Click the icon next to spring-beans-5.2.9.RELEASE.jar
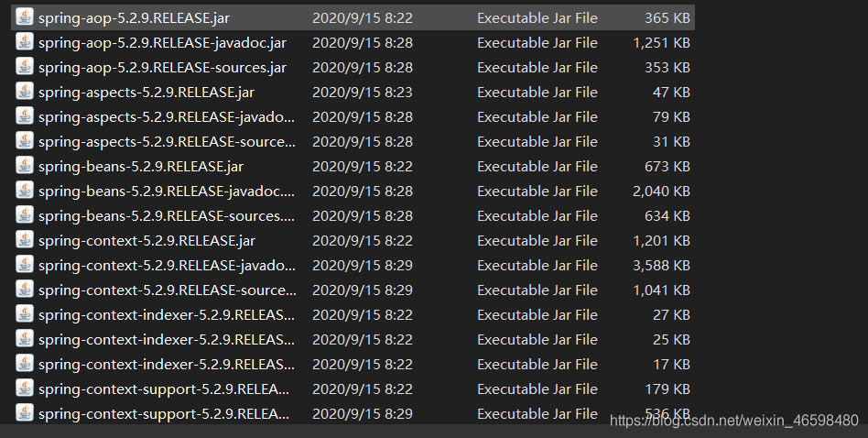868x438 pixels. click(x=25, y=166)
